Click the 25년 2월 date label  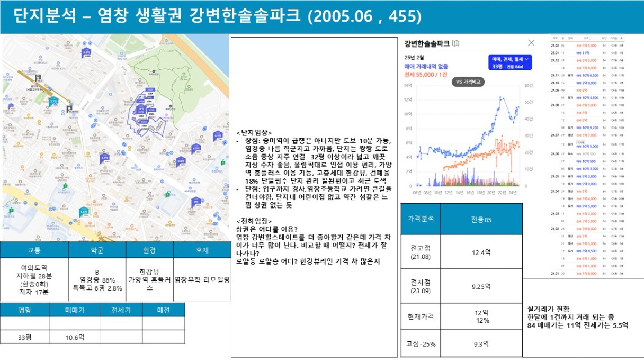pyautogui.click(x=414, y=57)
